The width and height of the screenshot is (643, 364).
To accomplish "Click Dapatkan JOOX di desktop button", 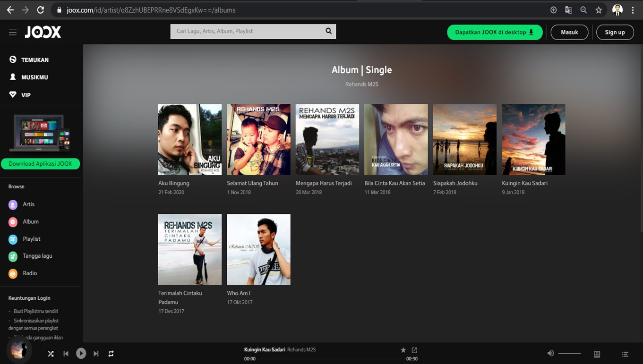I will click(x=495, y=32).
